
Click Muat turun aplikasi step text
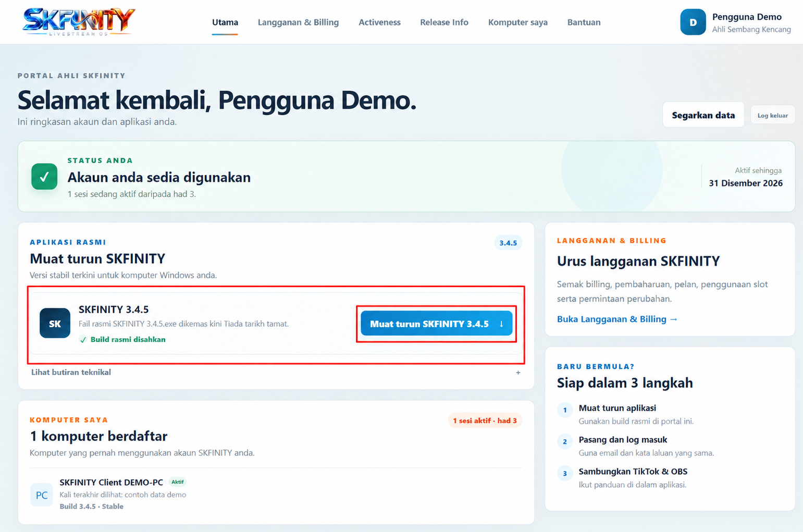617,408
